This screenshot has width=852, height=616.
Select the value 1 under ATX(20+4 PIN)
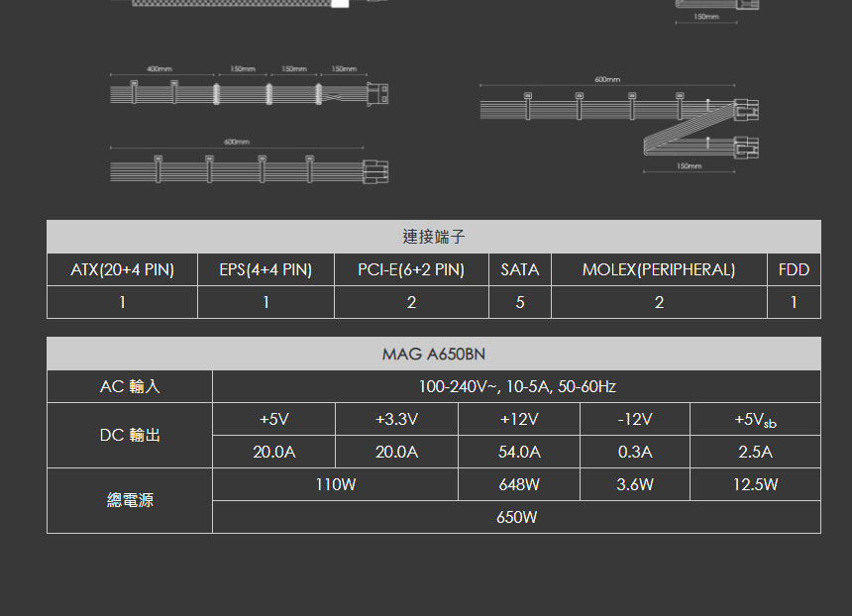pyautogui.click(x=122, y=302)
